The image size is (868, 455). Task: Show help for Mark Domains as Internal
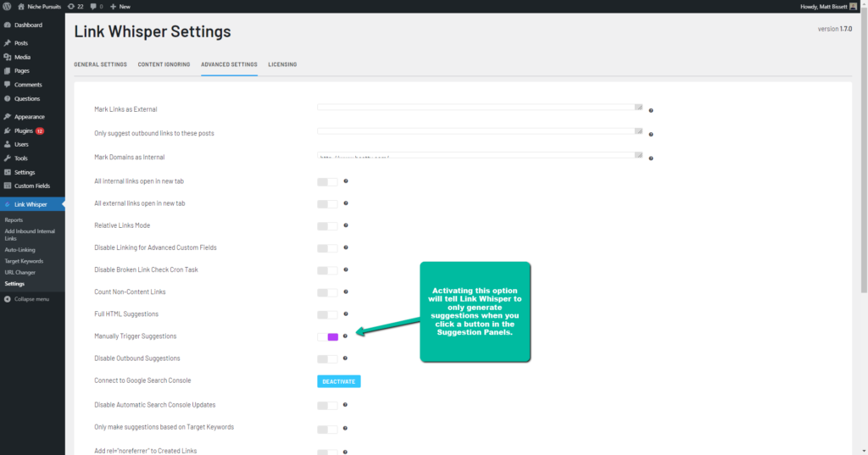click(x=651, y=158)
